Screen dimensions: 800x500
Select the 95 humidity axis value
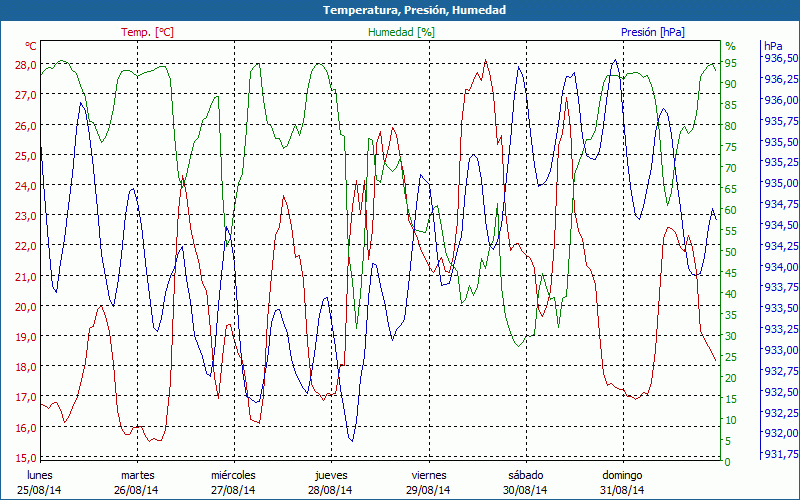click(730, 63)
